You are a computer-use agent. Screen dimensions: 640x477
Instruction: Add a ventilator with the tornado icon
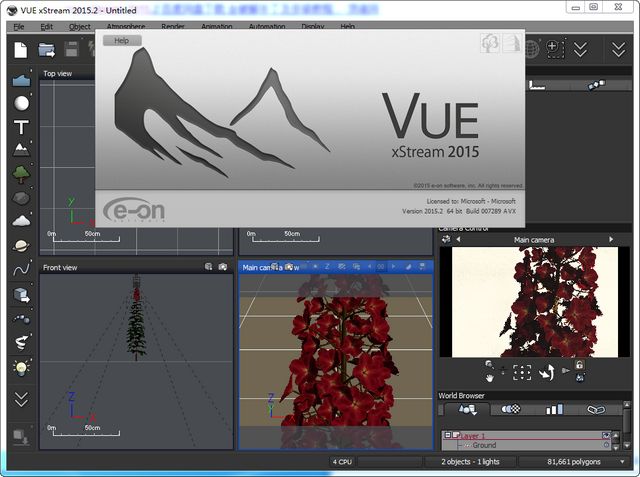[21, 343]
